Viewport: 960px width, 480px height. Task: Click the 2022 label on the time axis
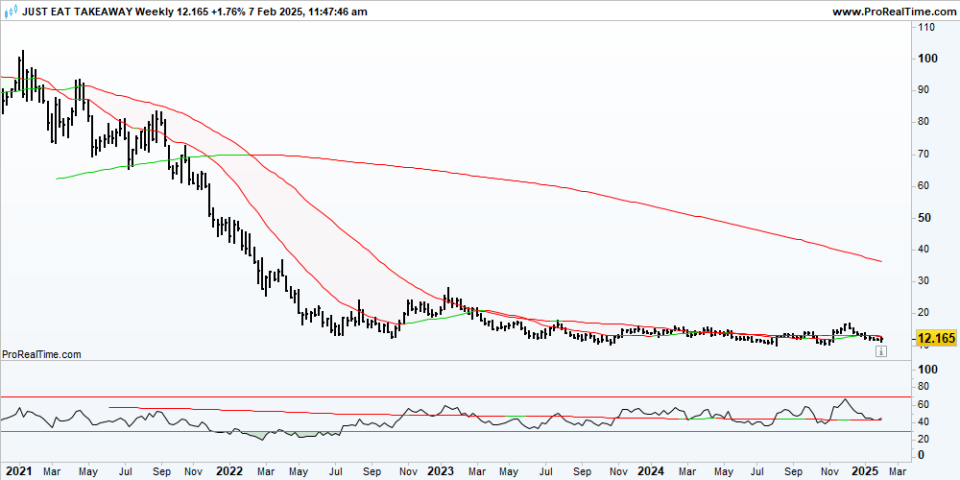pos(230,471)
